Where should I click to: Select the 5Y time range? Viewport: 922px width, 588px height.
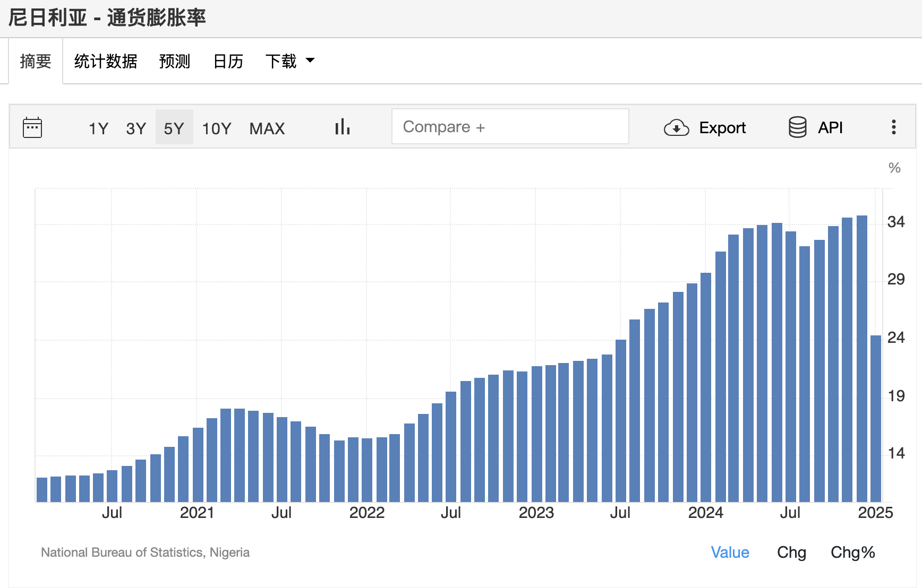pos(174,128)
